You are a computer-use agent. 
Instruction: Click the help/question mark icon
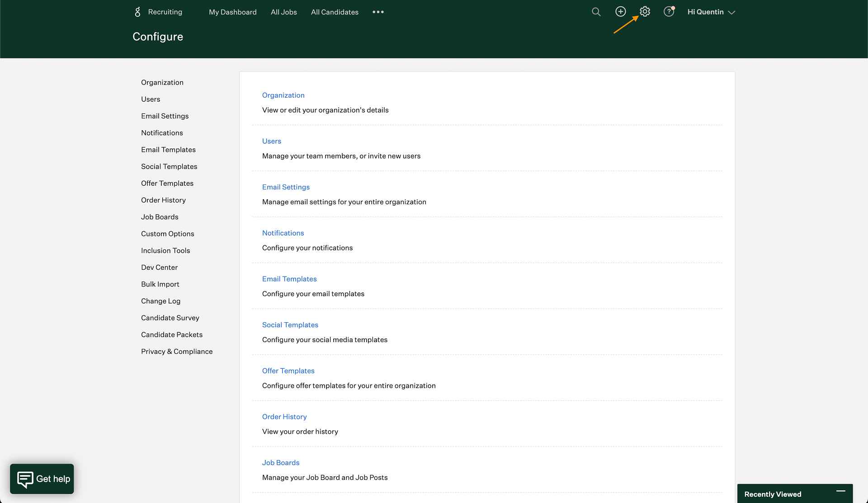click(x=669, y=12)
